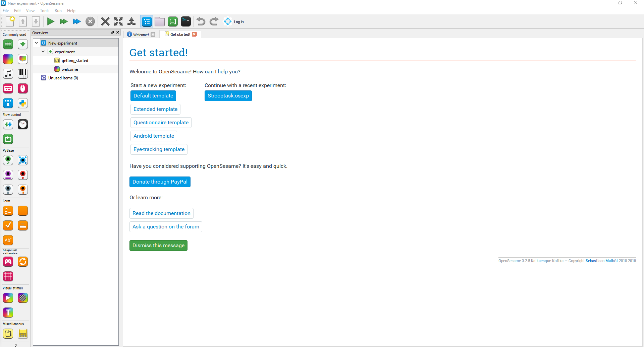Click the Open file toolbar icon
The width and height of the screenshot is (644, 347).
pyautogui.click(x=23, y=21)
